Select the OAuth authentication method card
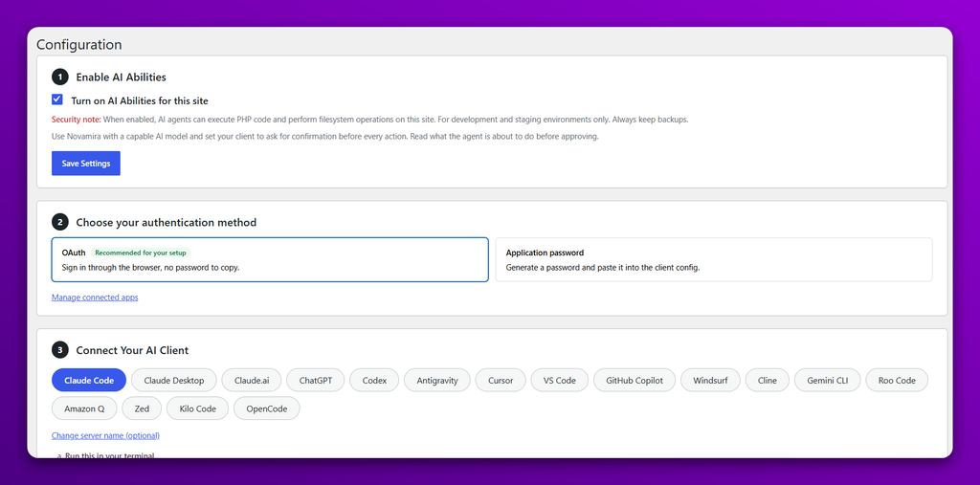980x485 pixels. [269, 259]
